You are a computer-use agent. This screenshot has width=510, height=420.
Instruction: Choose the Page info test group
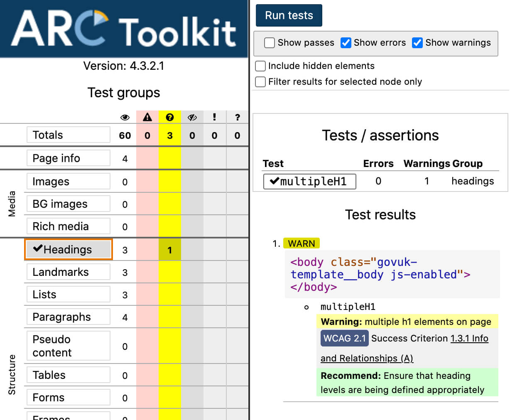point(69,158)
